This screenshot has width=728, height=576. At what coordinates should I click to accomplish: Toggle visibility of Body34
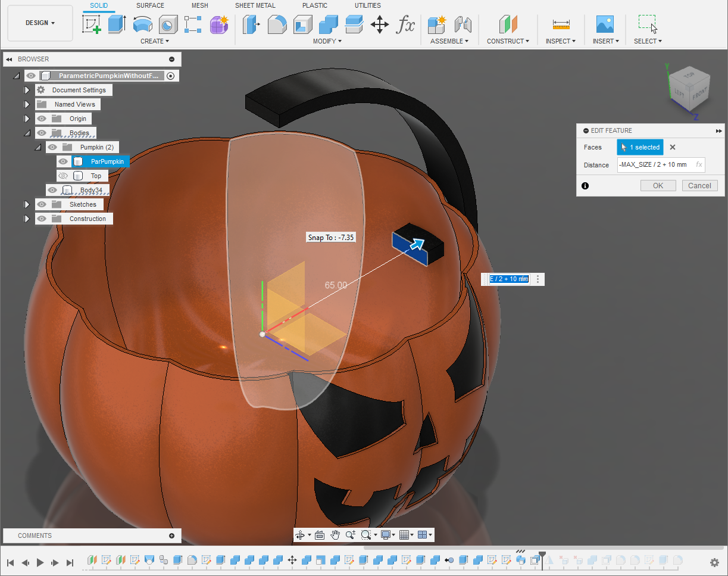coord(52,190)
